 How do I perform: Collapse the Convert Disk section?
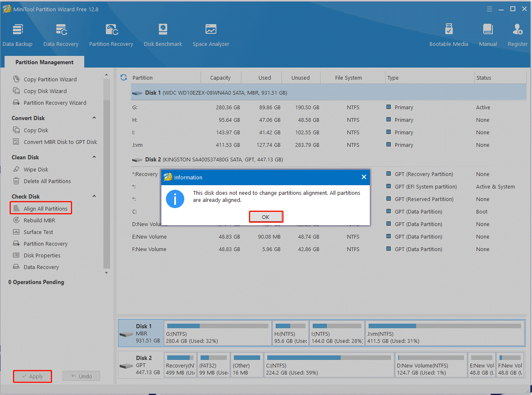[x=94, y=118]
